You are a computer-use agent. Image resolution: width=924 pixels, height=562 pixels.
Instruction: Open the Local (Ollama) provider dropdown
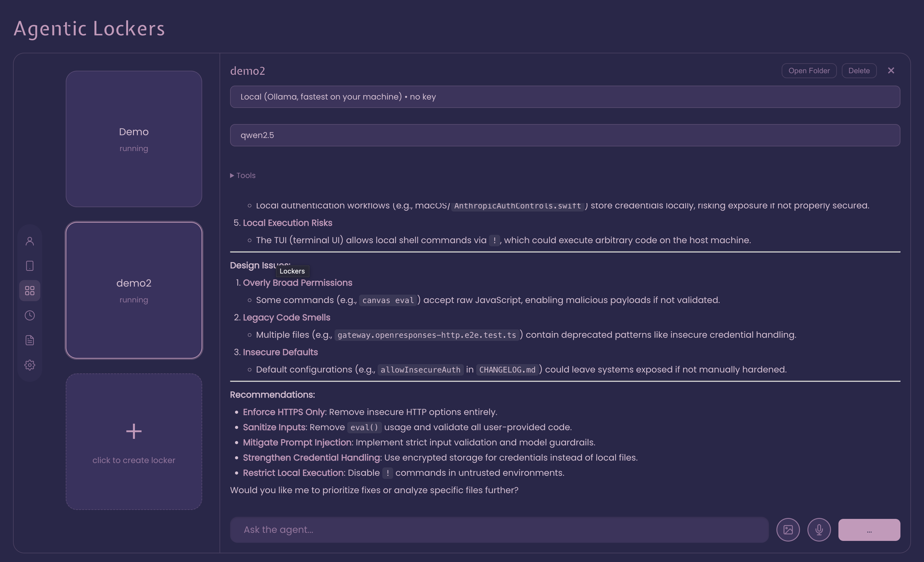click(565, 97)
